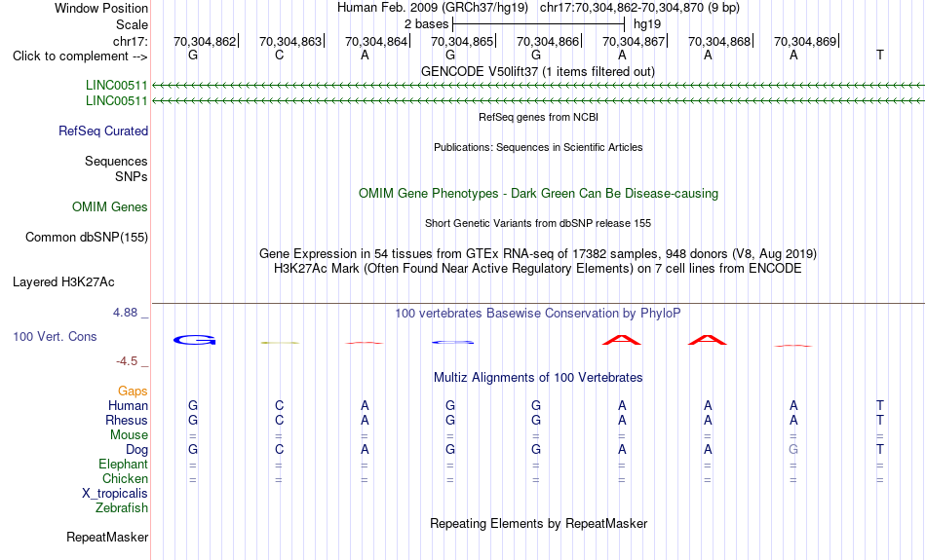
Task: Click 'Repeating Elements by RepeatMasker' title
Action: coord(539,523)
